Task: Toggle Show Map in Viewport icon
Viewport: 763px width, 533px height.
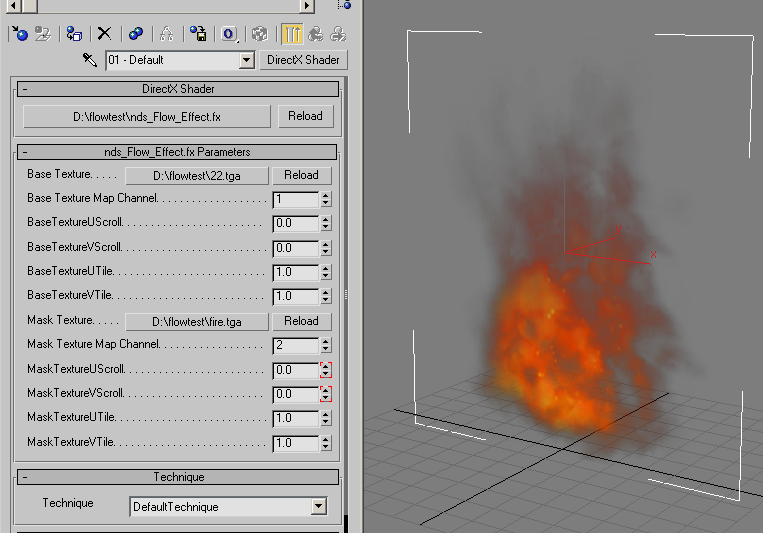Action: pos(260,34)
